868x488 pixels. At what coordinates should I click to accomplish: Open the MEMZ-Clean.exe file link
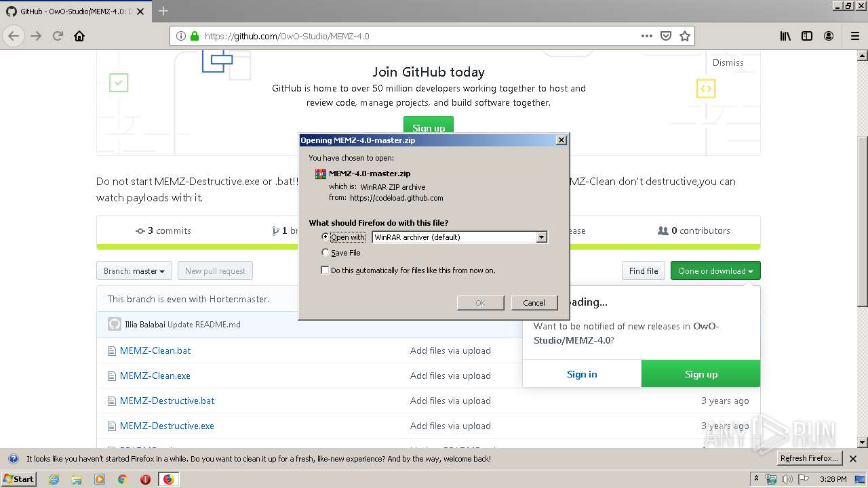155,376
